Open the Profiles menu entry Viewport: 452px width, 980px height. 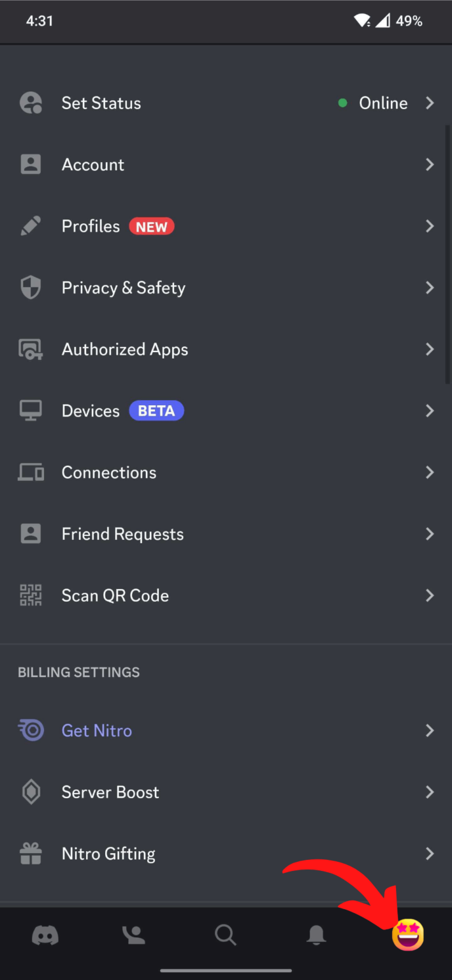click(x=91, y=226)
